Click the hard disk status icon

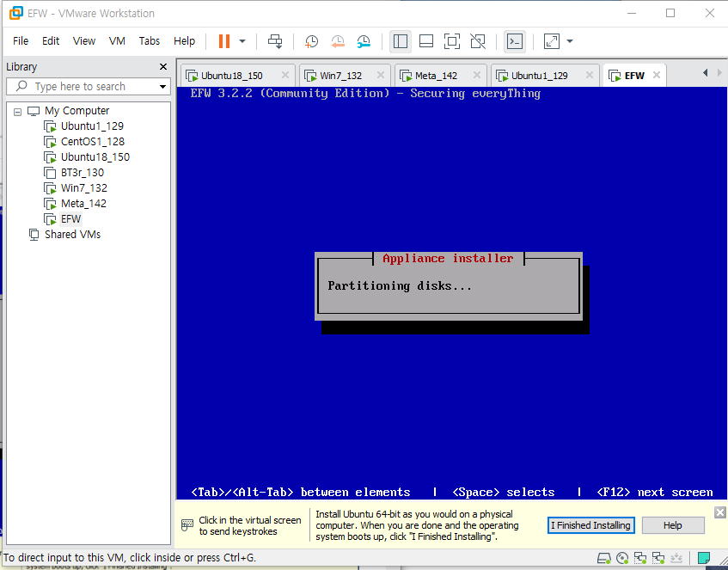(604, 557)
